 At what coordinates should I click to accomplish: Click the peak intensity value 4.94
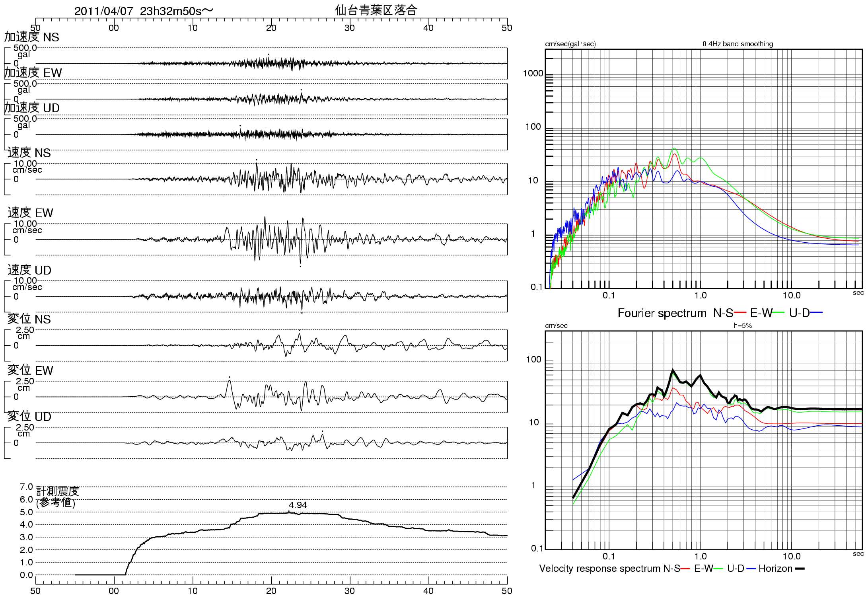pyautogui.click(x=298, y=505)
